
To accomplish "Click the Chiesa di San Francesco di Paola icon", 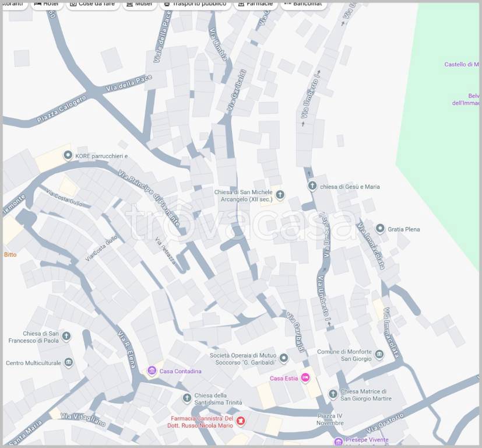I will (x=66, y=337).
